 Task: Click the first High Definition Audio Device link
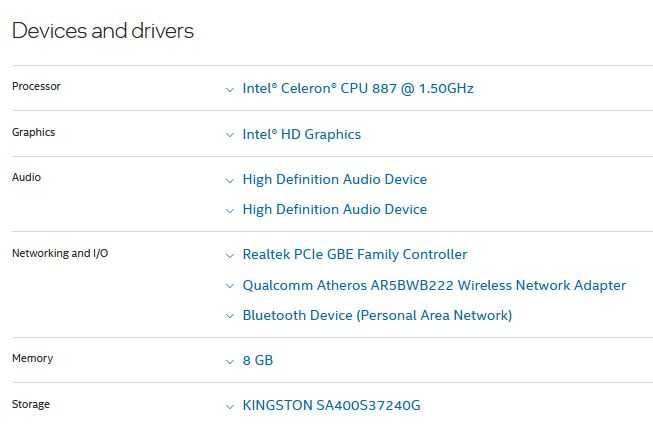(x=335, y=179)
